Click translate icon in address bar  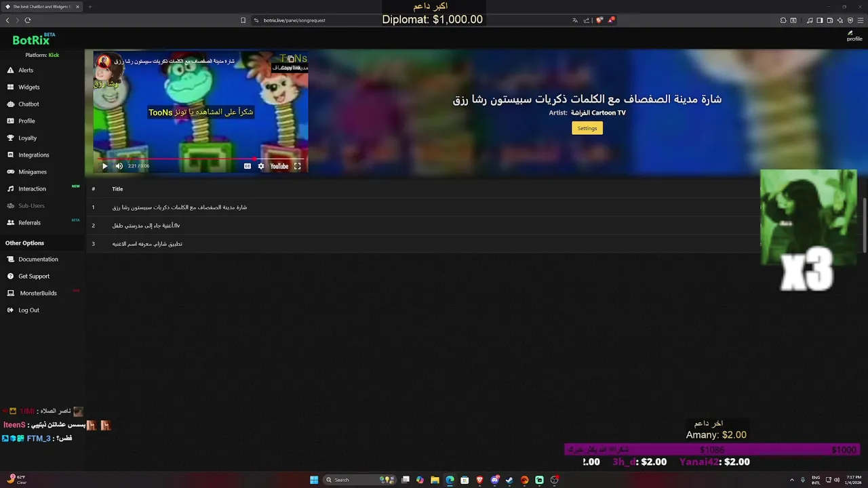(575, 20)
